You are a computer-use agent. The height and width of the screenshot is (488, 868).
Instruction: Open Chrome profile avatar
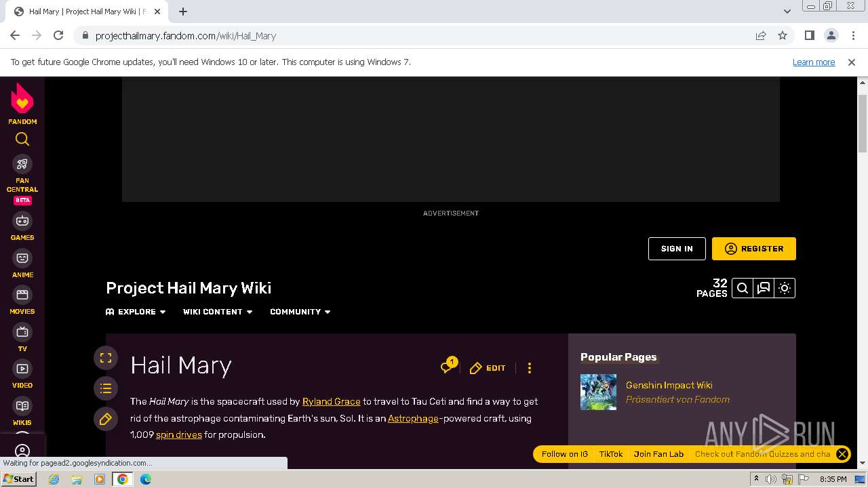click(831, 35)
